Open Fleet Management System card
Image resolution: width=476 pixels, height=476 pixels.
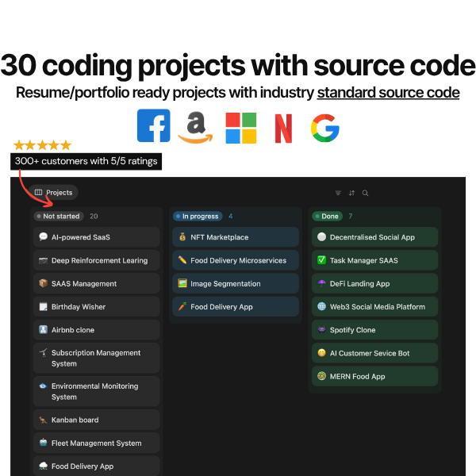tap(97, 443)
